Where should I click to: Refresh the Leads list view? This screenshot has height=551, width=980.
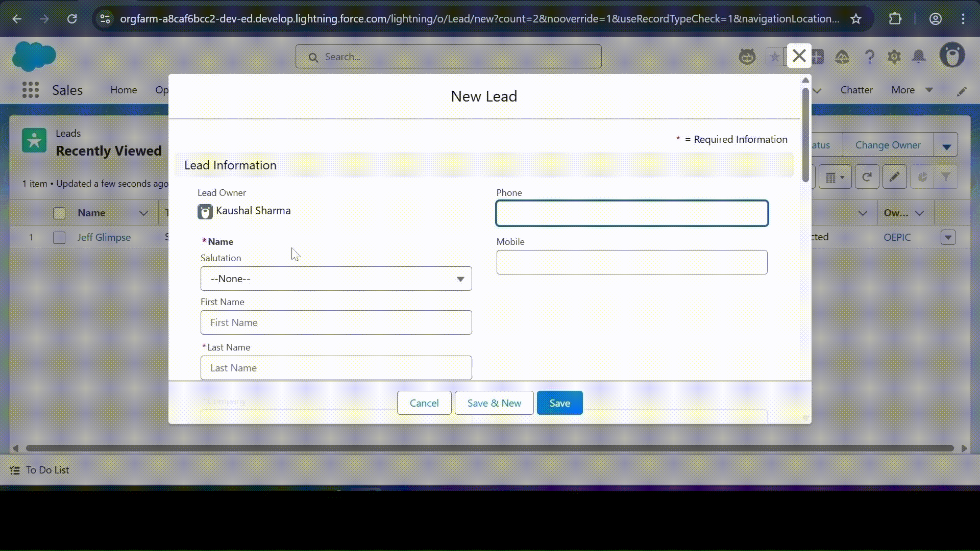pyautogui.click(x=867, y=177)
